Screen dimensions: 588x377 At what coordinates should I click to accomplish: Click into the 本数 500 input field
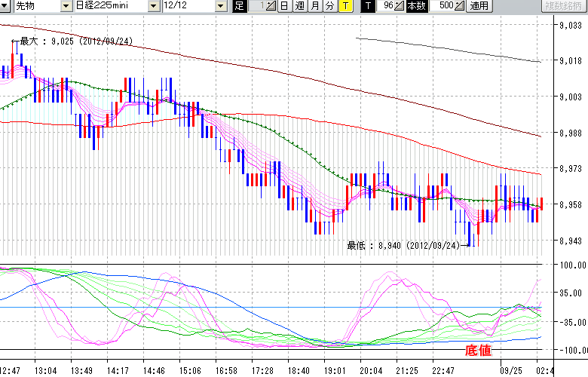(444, 6)
